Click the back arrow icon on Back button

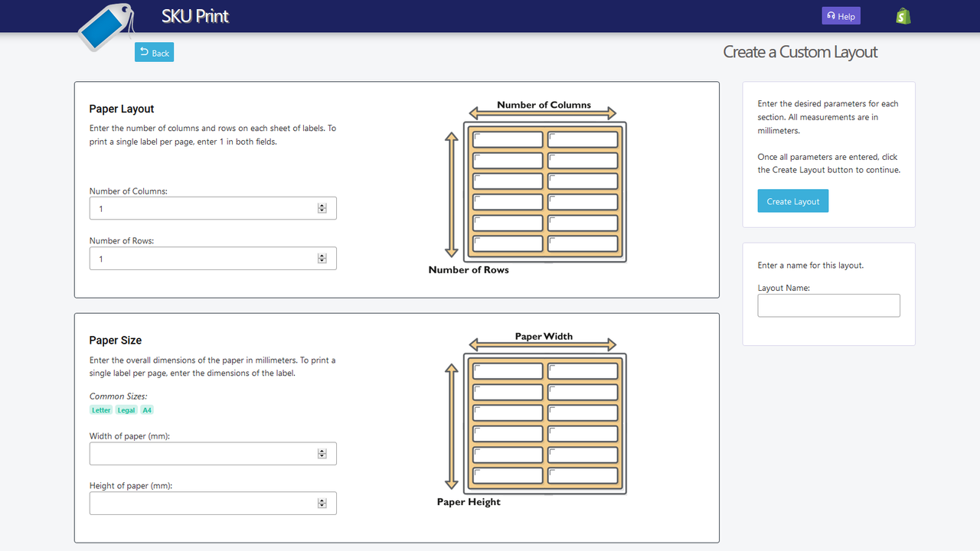(144, 52)
